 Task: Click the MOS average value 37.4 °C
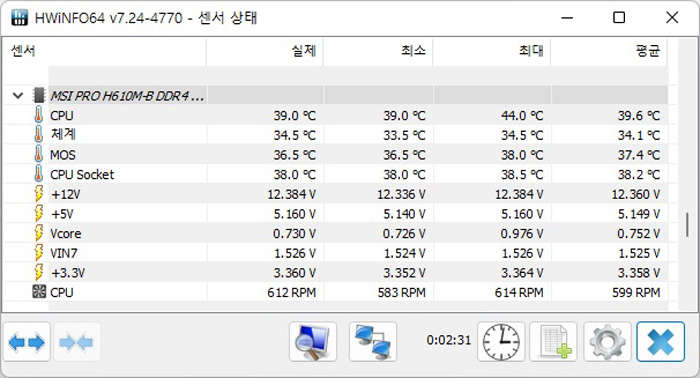(639, 155)
